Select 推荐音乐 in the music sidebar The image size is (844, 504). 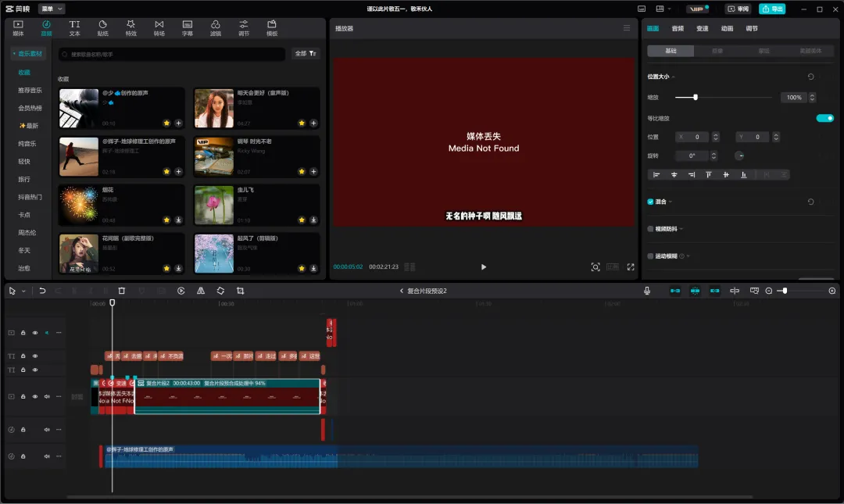30,90
